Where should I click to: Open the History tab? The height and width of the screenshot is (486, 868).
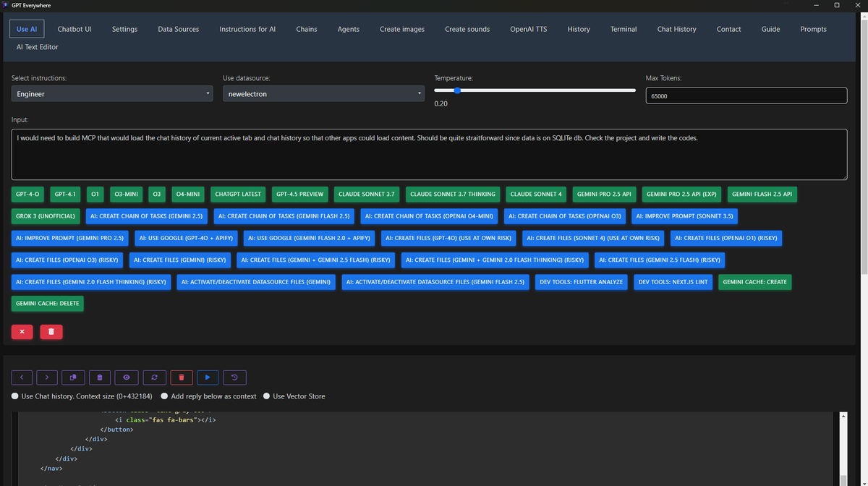(579, 29)
